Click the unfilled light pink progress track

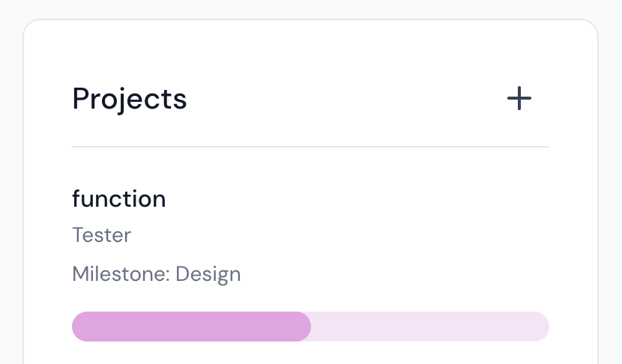pos(430,327)
